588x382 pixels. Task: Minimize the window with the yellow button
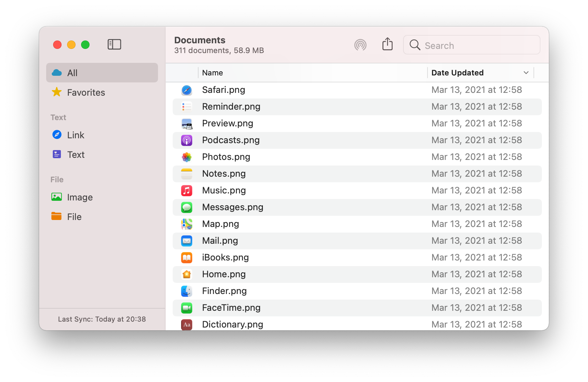[x=71, y=45]
